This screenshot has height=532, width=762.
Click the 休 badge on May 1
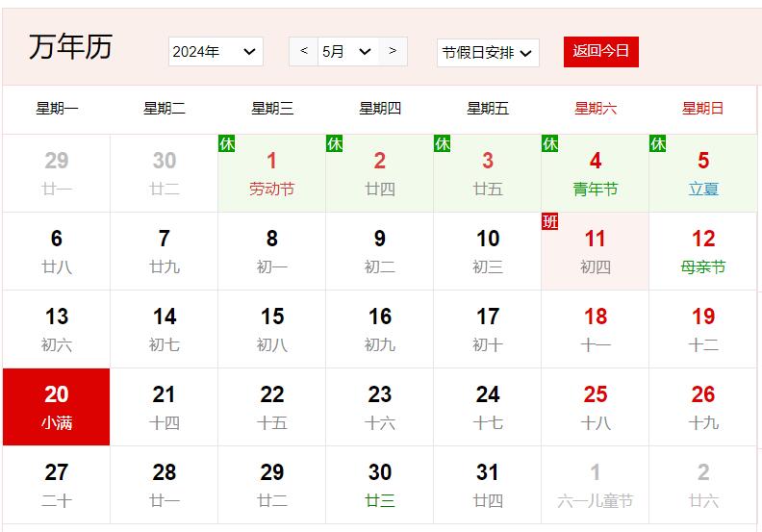pyautogui.click(x=227, y=144)
